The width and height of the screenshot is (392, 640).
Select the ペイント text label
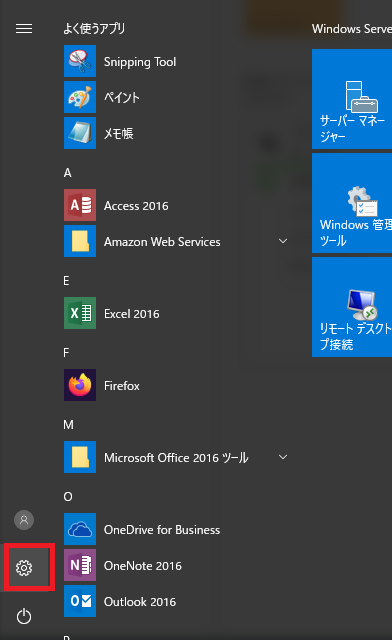[x=122, y=98]
